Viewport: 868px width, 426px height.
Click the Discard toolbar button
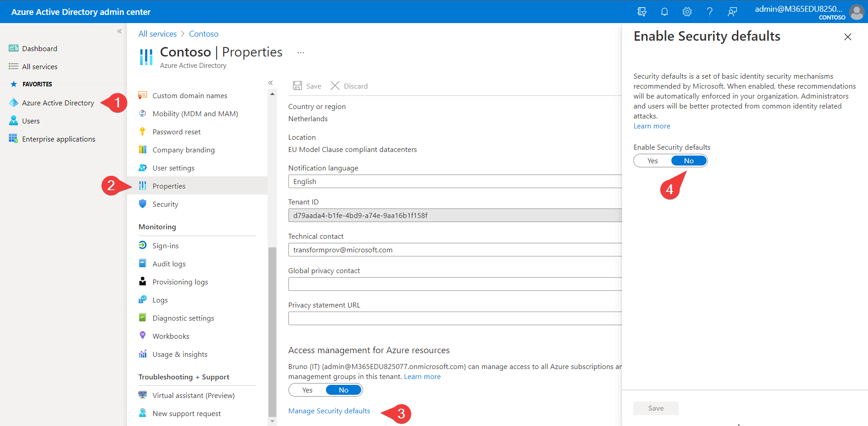(349, 86)
